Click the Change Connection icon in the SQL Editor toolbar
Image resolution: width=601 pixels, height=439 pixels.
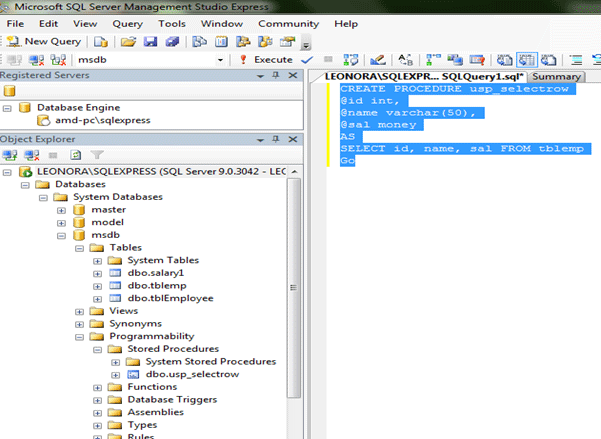click(x=59, y=60)
